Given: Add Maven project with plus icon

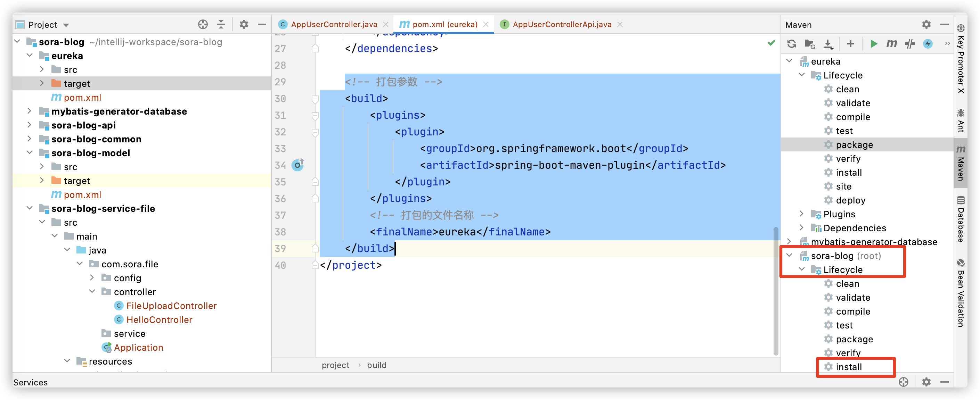Looking at the screenshot, I should [x=851, y=44].
